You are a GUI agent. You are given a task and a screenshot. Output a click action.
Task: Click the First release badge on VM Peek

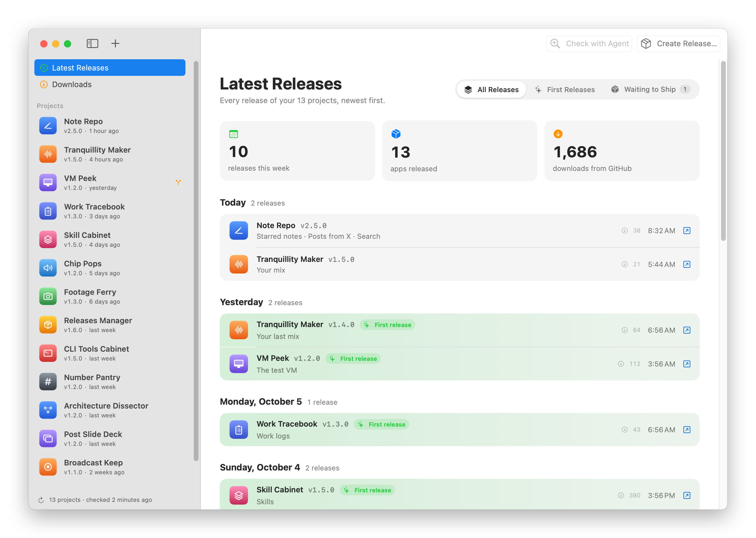click(x=353, y=358)
